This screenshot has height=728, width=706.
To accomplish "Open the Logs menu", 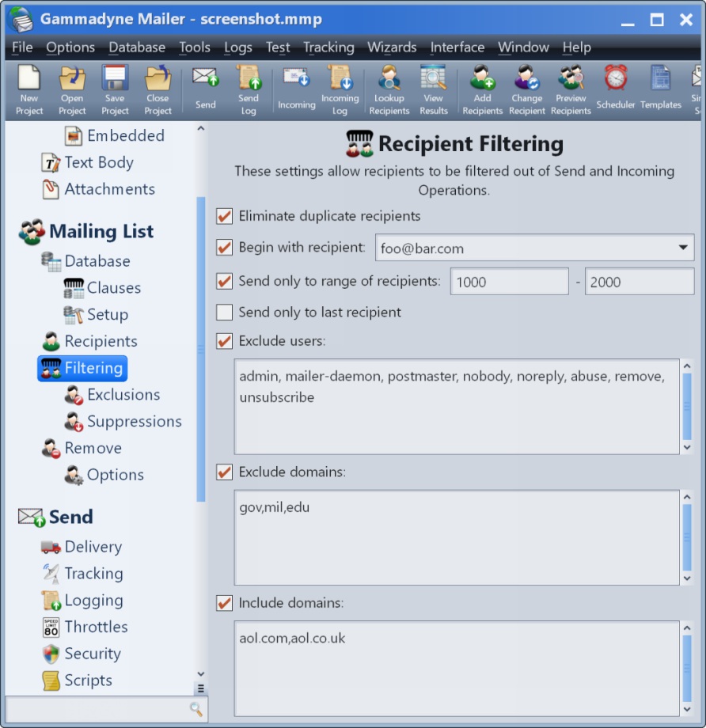I will click(x=237, y=47).
